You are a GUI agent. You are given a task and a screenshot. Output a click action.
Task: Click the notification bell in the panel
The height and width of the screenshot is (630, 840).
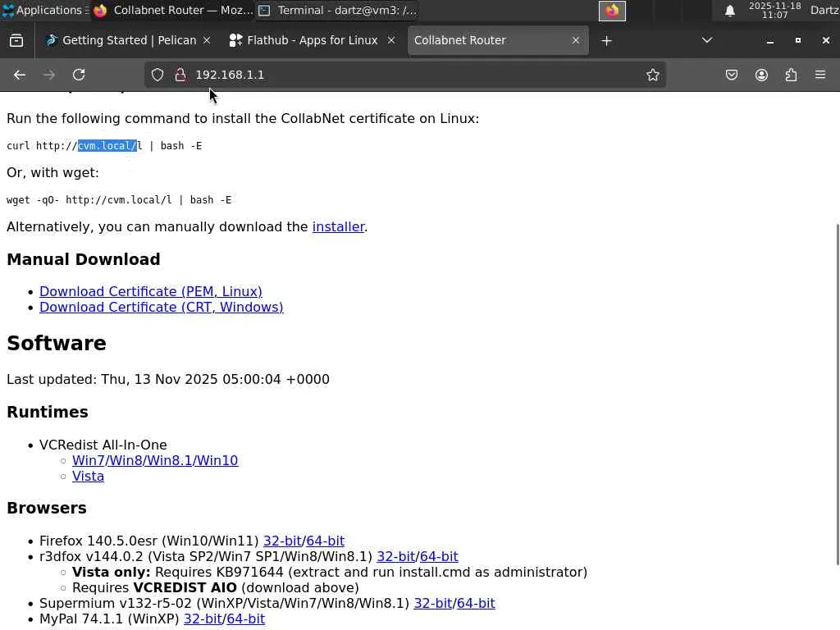pos(729,11)
